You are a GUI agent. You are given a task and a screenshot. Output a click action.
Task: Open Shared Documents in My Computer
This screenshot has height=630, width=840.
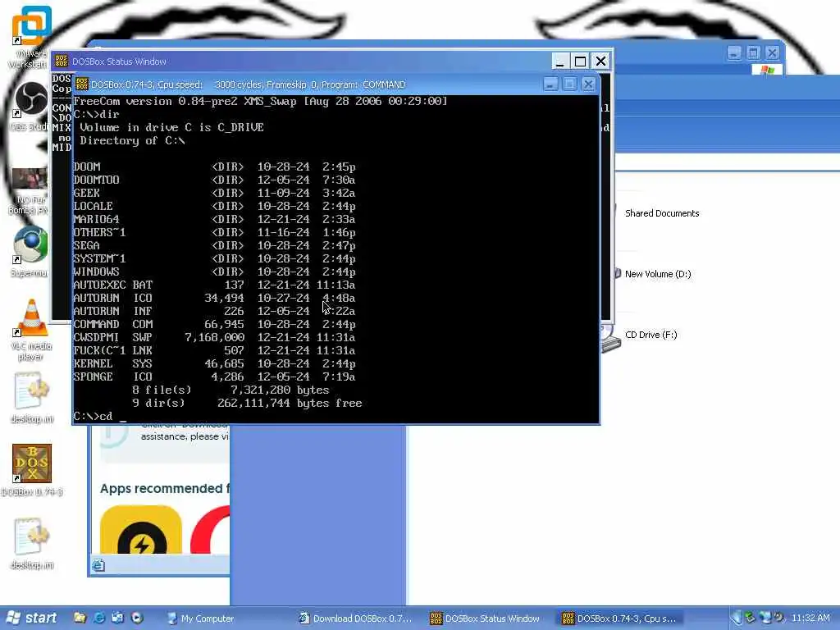click(x=662, y=213)
